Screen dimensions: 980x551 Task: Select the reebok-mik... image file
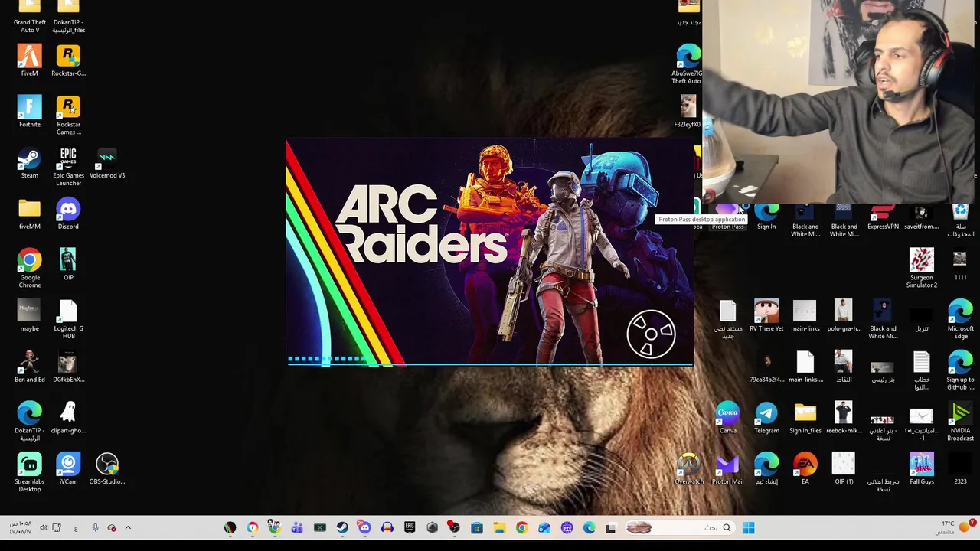[x=844, y=418]
